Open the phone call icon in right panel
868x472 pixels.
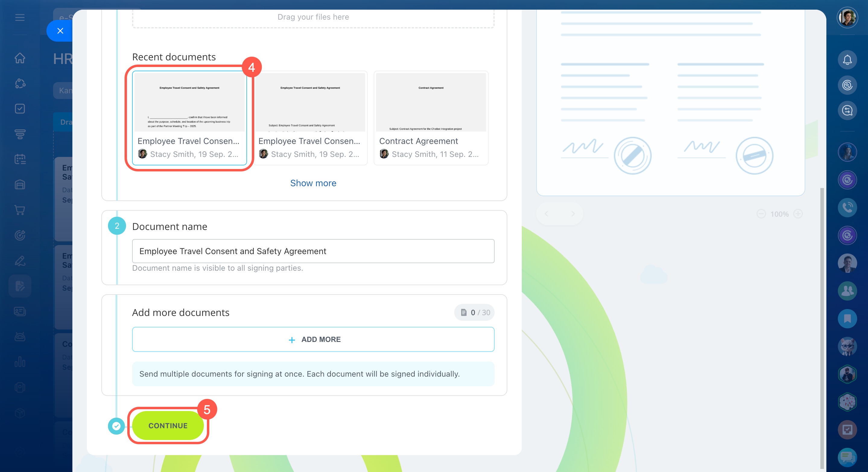847,207
